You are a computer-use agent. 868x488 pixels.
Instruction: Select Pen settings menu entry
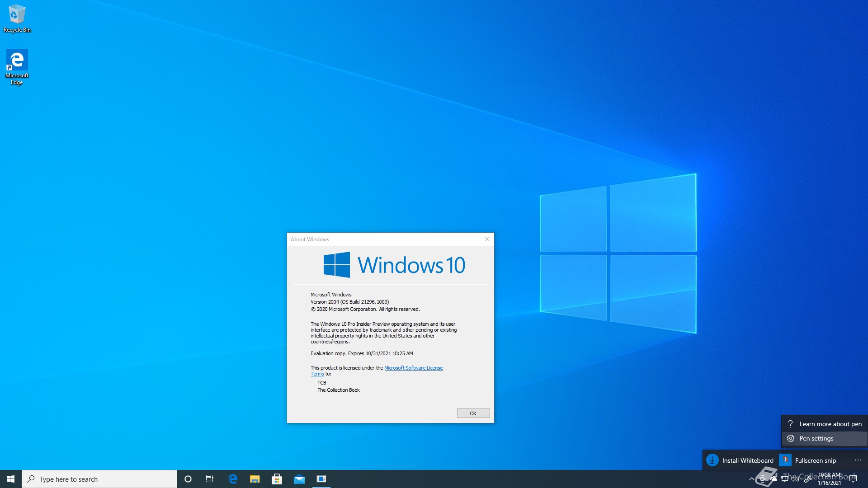pyautogui.click(x=825, y=438)
